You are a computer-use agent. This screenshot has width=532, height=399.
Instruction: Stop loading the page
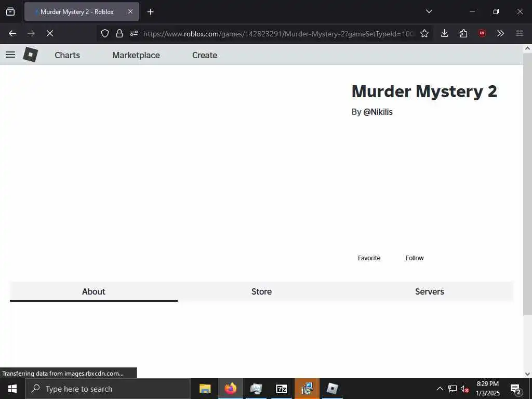tap(50, 33)
